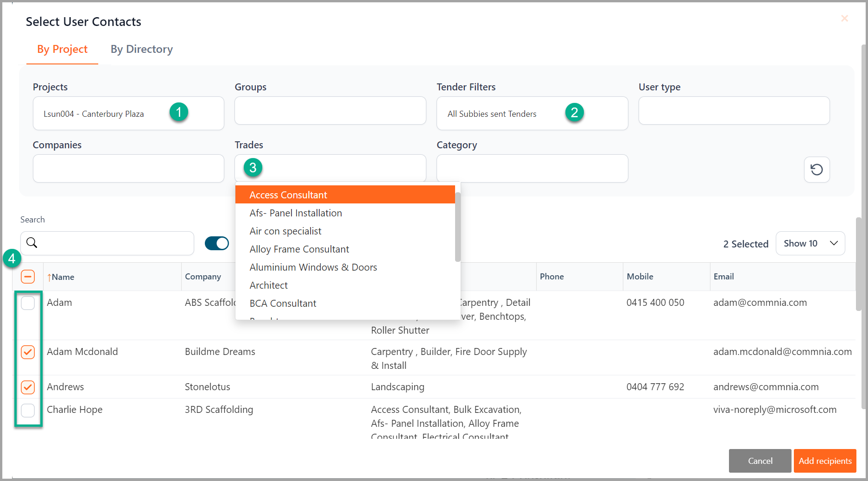The image size is (868, 481).
Task: Select BCA Consultant trade option
Action: click(345, 304)
